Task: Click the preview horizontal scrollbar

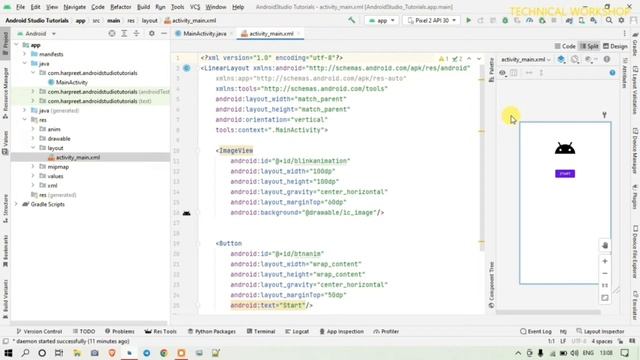Action: (x=548, y=312)
